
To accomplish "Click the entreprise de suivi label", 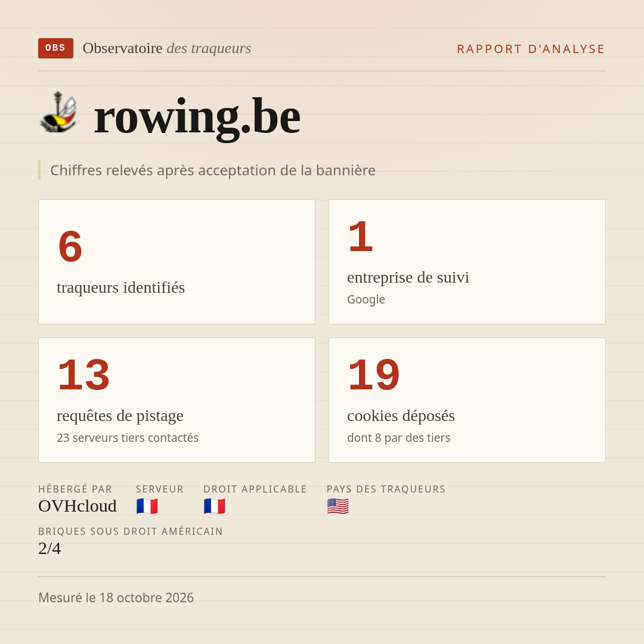I will [408, 277].
